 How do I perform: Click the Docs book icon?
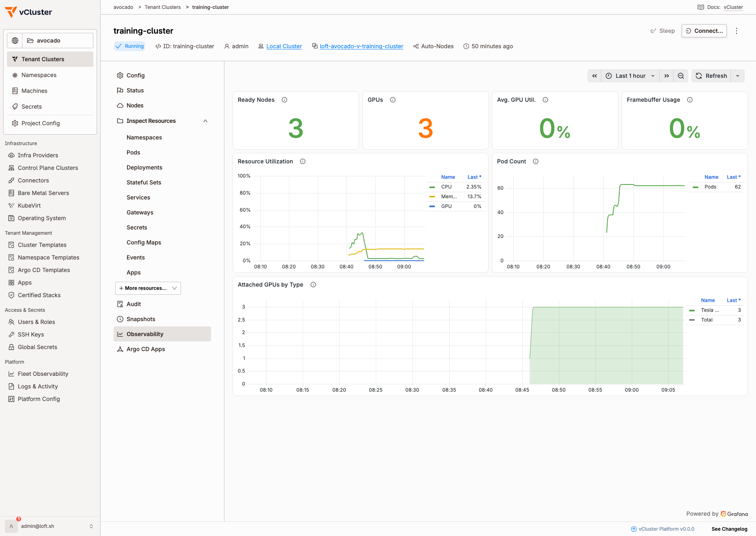(x=701, y=7)
